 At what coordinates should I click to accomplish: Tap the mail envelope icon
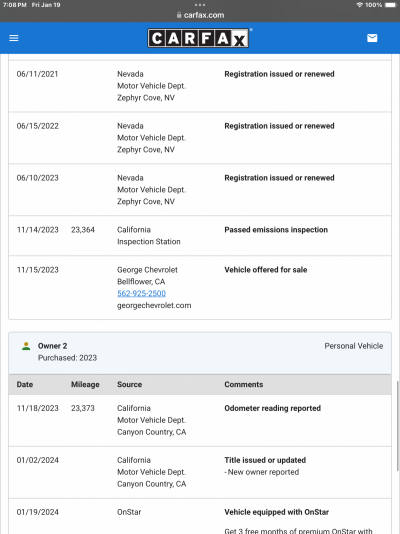point(372,38)
